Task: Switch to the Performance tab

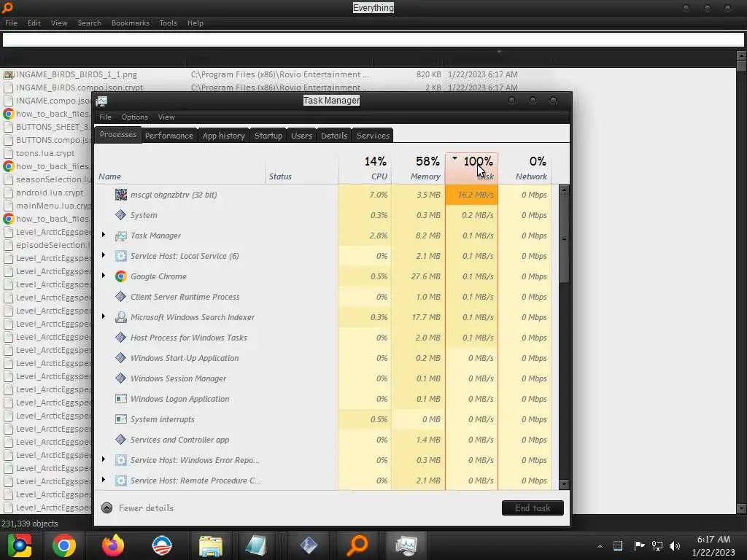Action: [x=169, y=136]
